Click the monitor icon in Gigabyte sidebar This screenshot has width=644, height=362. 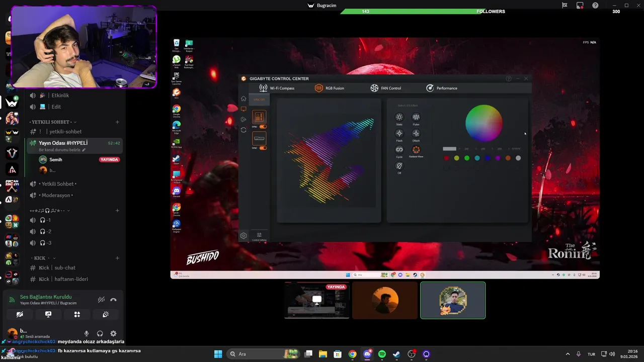pyautogui.click(x=244, y=109)
